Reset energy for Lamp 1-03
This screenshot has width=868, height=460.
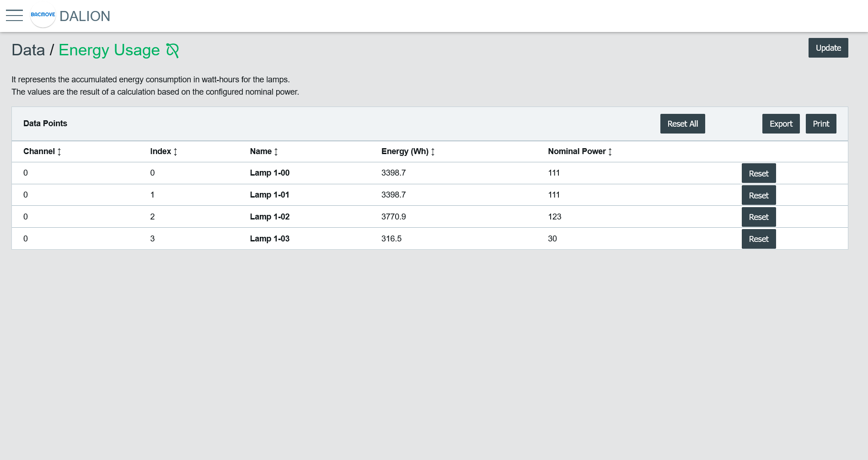(x=758, y=239)
